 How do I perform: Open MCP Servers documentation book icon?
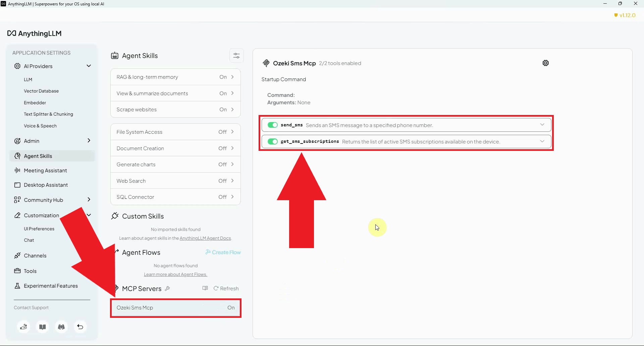click(x=205, y=288)
